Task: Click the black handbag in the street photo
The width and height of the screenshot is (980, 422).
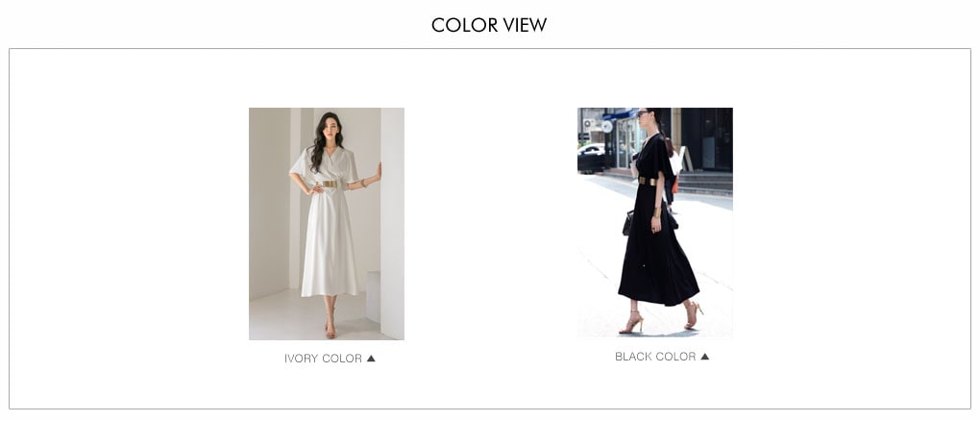Action: [628, 223]
